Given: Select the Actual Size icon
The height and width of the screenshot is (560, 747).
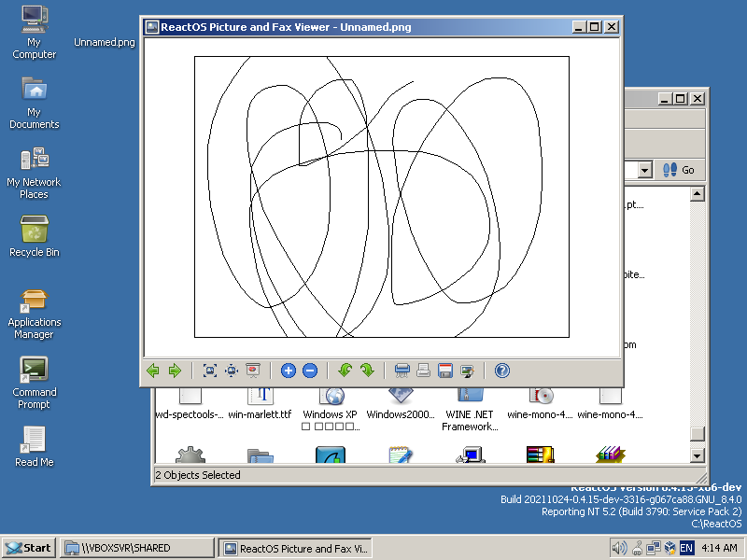Looking at the screenshot, I should (x=231, y=371).
